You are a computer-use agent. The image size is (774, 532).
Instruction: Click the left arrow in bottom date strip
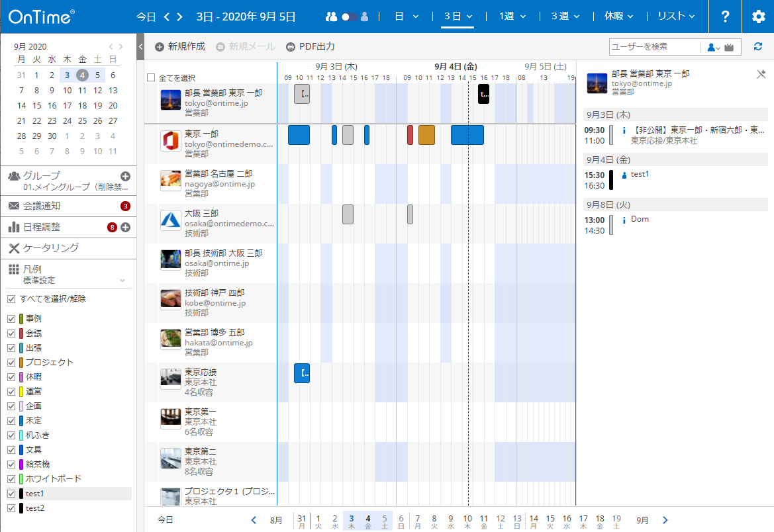(x=254, y=519)
